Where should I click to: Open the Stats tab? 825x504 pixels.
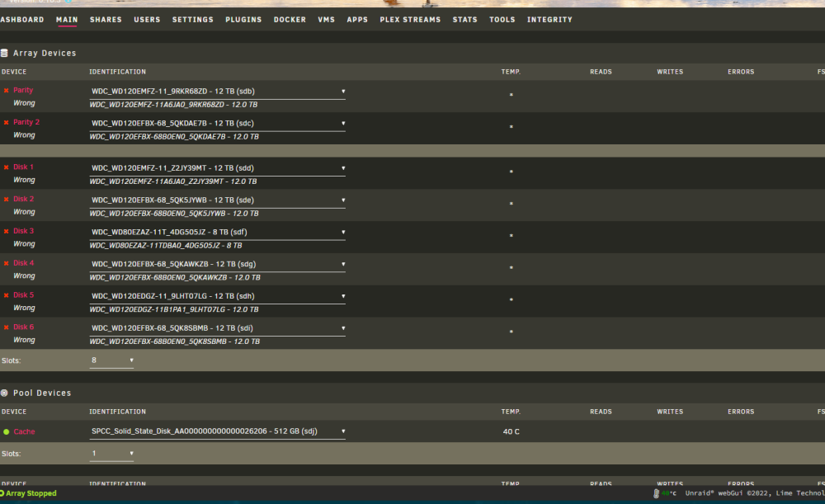pyautogui.click(x=465, y=20)
